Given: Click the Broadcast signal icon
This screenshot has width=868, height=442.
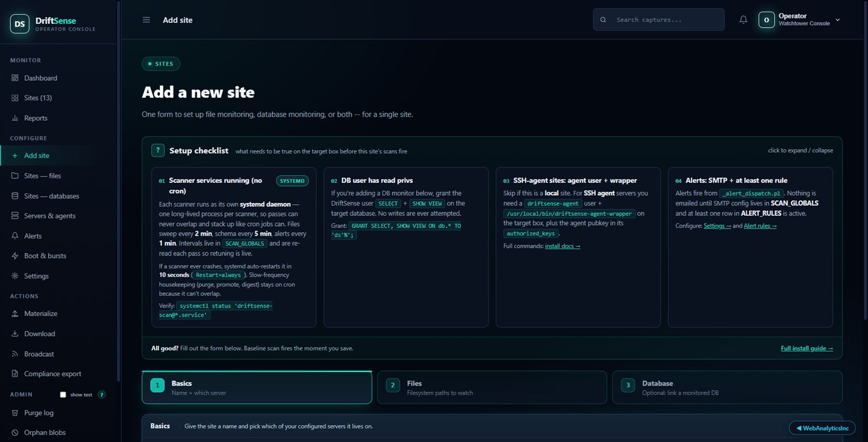Looking at the screenshot, I should pyautogui.click(x=15, y=354).
